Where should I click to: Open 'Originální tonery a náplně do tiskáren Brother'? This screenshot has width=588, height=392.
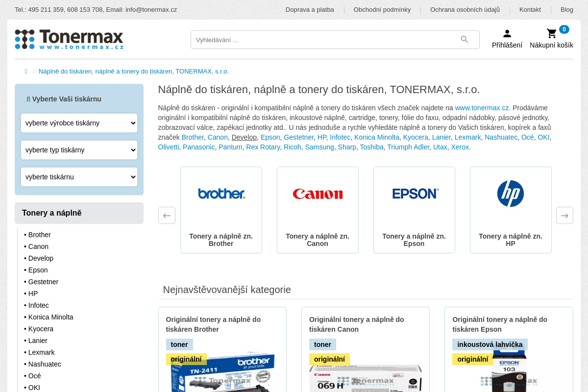(214, 324)
